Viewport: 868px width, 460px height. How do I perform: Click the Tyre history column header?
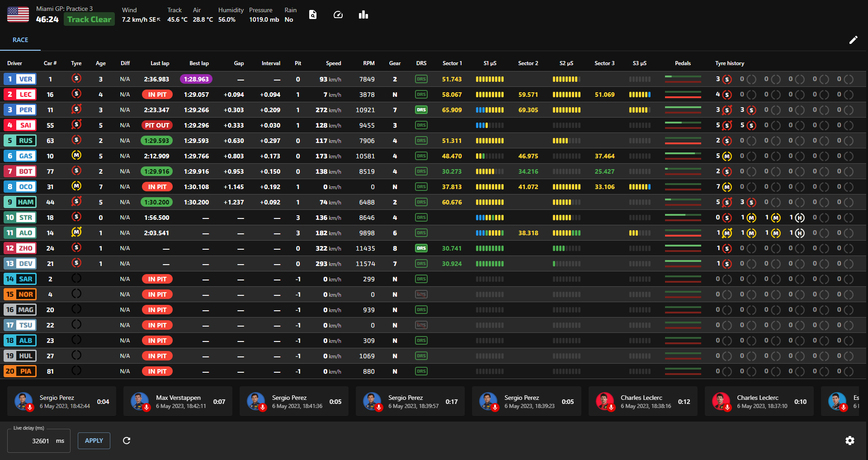click(729, 63)
